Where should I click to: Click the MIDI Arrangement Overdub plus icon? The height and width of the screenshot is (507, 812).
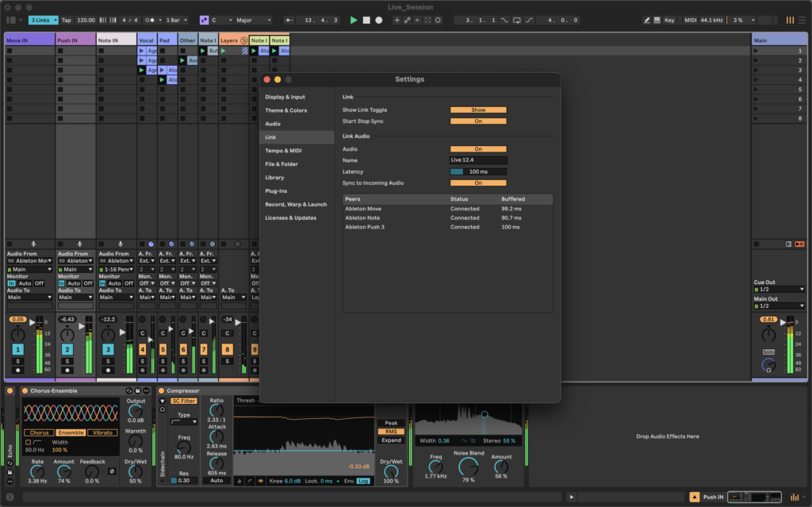coord(396,20)
